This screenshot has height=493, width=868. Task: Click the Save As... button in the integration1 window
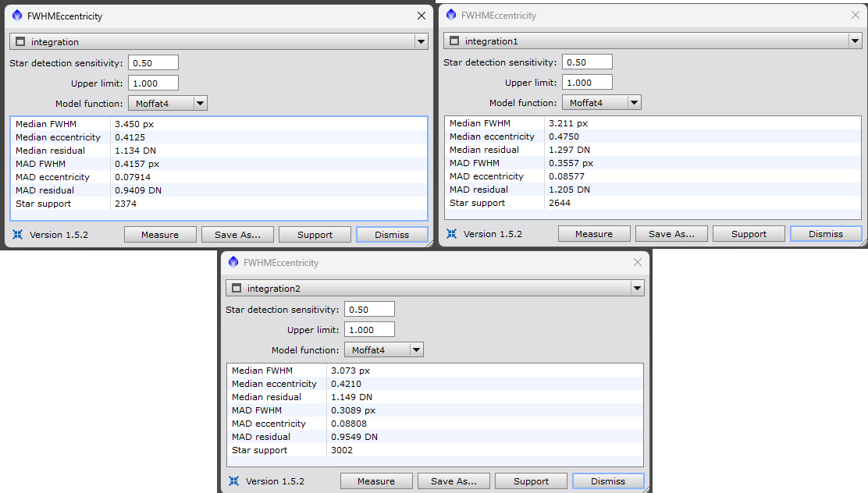tap(671, 234)
